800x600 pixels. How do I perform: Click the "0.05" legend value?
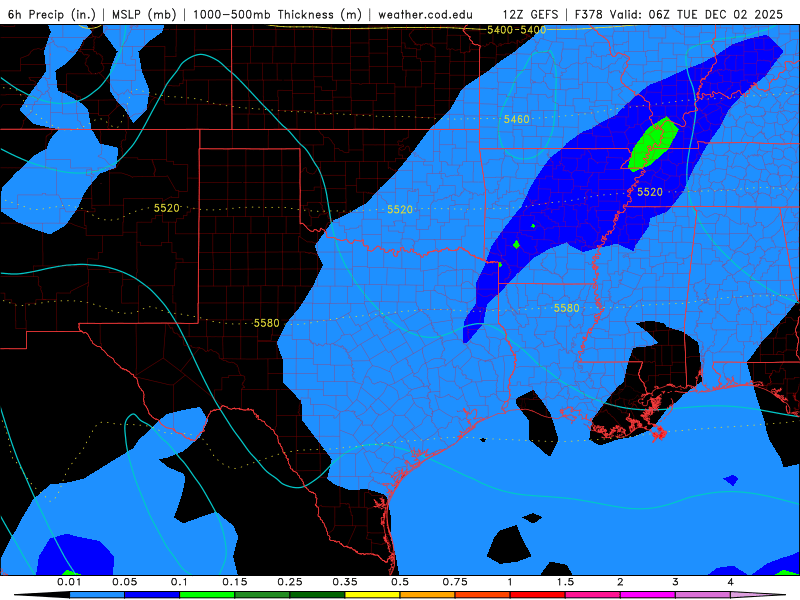(124, 582)
